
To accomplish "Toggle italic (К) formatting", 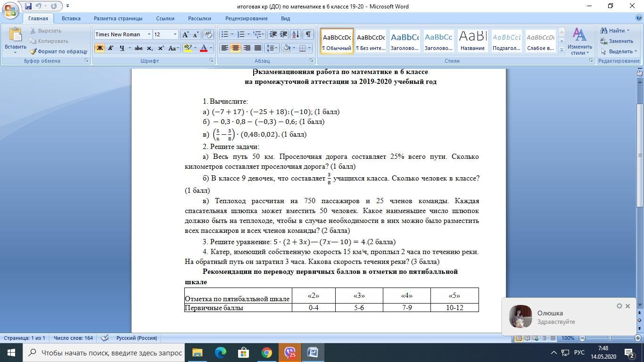I will click(x=110, y=48).
